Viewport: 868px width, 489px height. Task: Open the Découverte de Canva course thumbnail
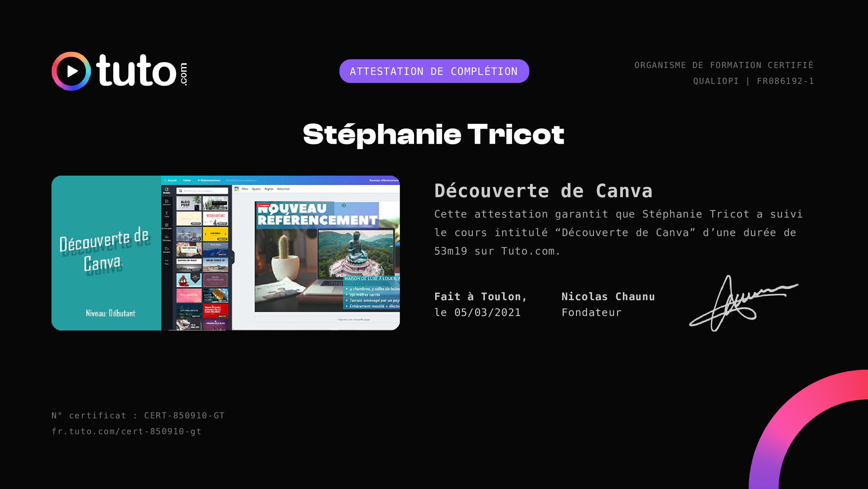(226, 253)
